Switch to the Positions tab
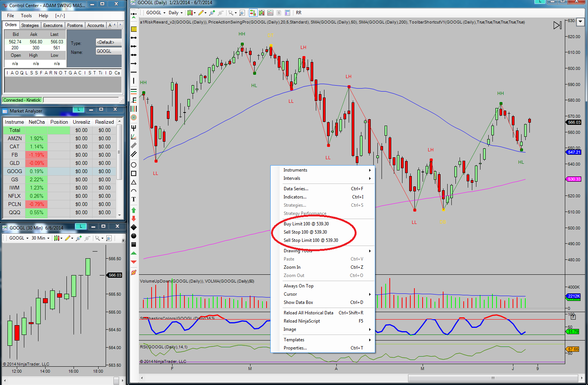The width and height of the screenshot is (588, 385). tap(75, 25)
